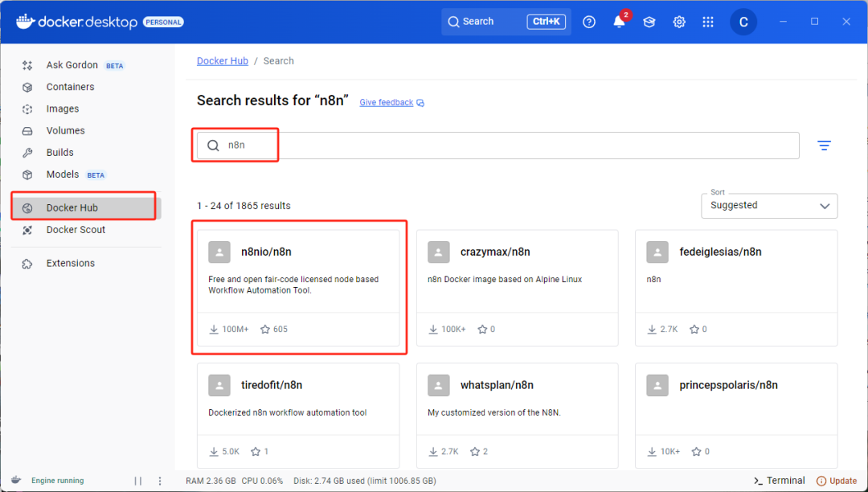Open the Terminal button in the status bar
Image resolution: width=868 pixels, height=492 pixels.
(780, 481)
